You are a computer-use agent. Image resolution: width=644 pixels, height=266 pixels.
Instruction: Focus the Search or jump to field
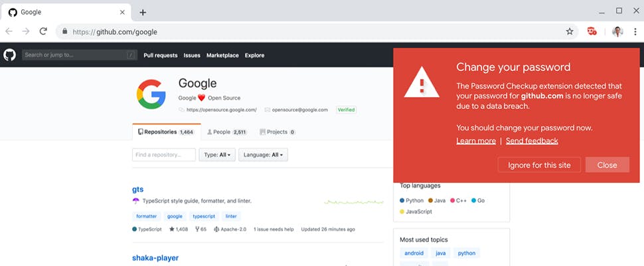point(80,55)
